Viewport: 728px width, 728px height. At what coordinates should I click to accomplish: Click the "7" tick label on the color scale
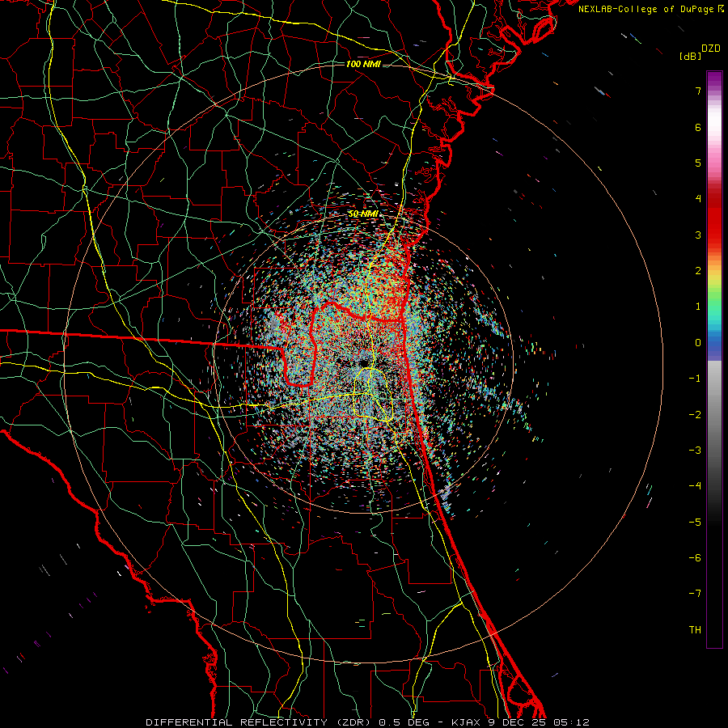pos(698,91)
